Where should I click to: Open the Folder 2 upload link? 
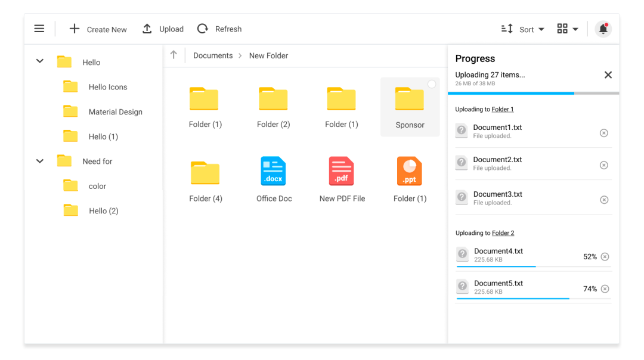click(503, 232)
